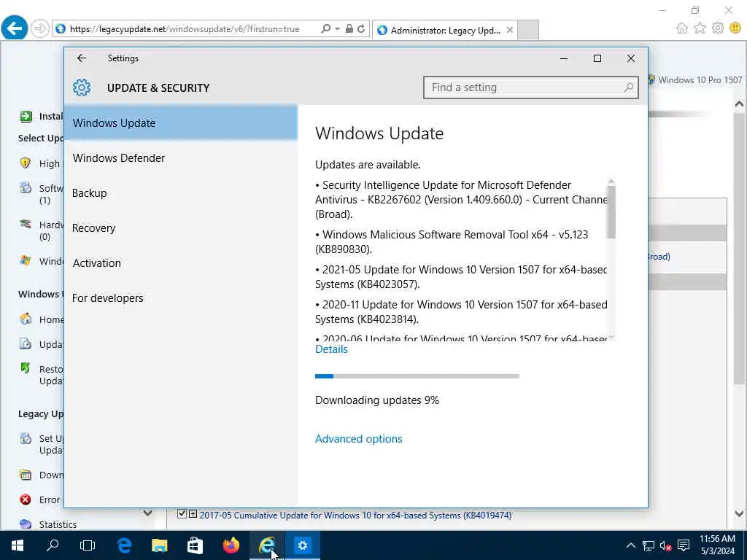Image resolution: width=747 pixels, height=560 pixels.
Task: Switch to Internet Explorer on taskbar
Action: tap(267, 545)
